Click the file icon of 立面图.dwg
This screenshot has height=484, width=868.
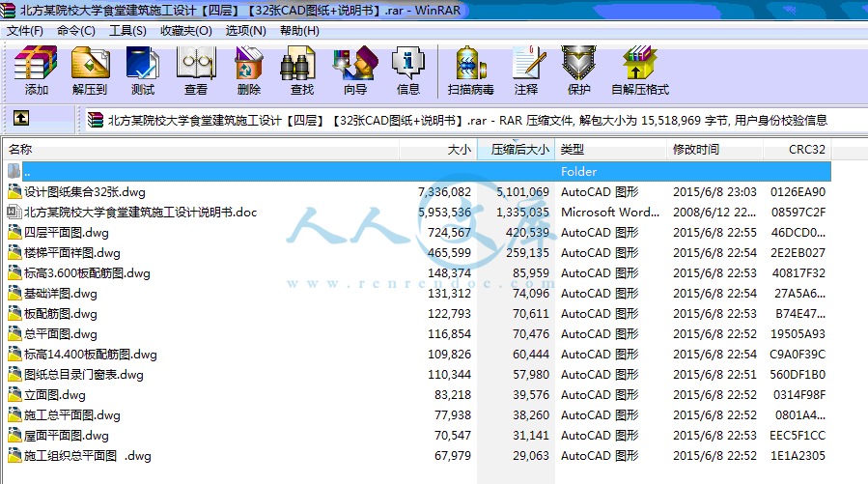14,395
